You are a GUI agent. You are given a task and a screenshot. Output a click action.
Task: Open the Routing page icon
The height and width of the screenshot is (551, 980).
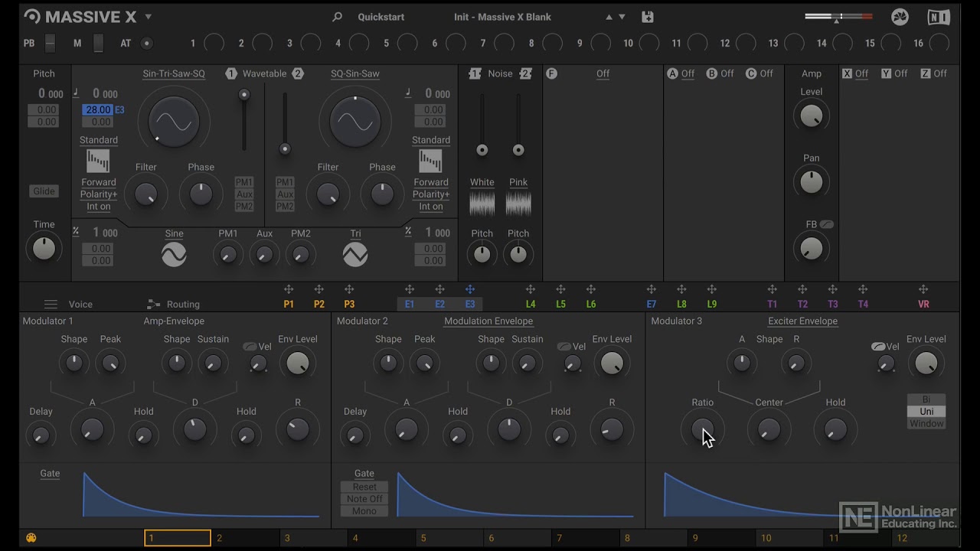(153, 304)
